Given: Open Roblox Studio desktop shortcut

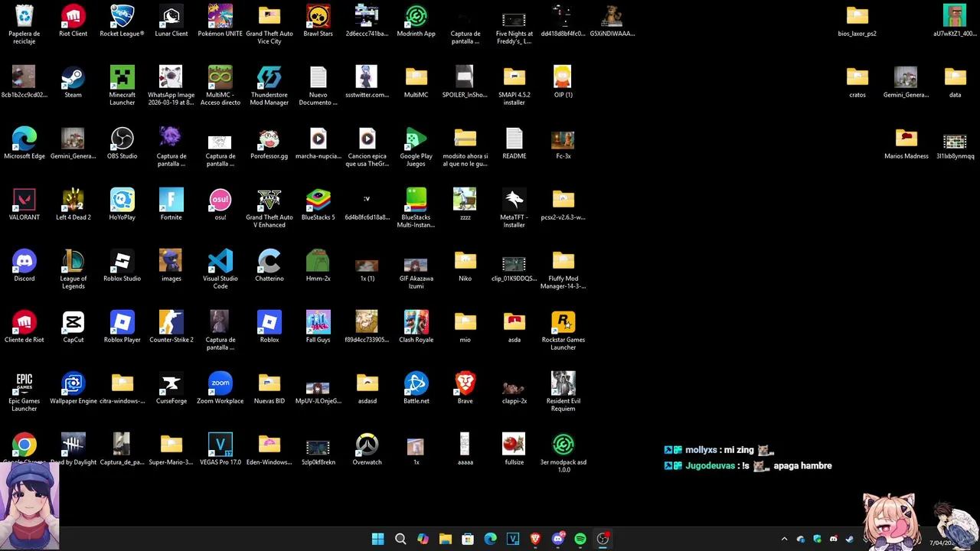Looking at the screenshot, I should (122, 266).
